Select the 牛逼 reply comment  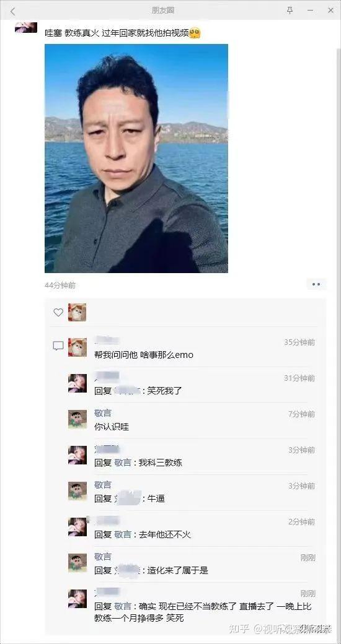click(x=130, y=498)
